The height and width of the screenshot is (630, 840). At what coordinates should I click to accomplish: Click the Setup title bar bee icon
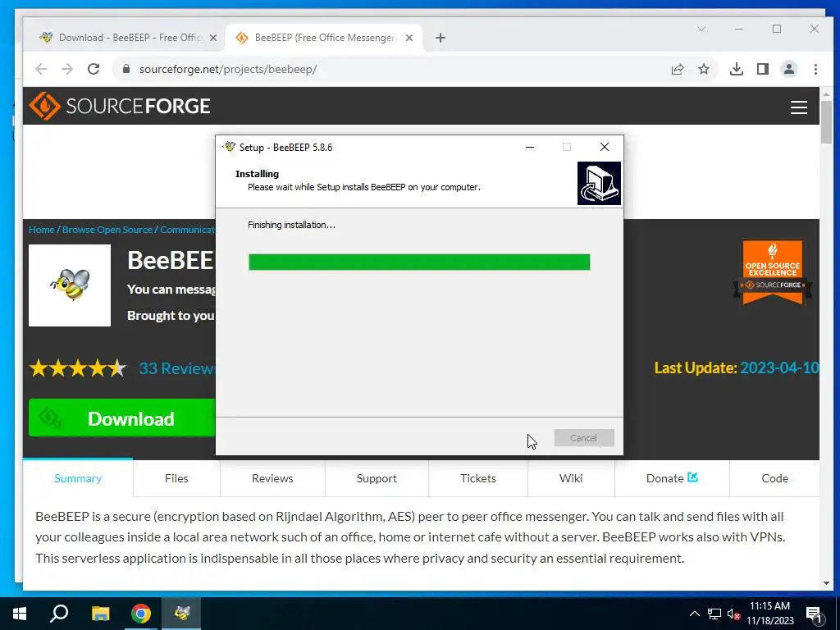230,147
